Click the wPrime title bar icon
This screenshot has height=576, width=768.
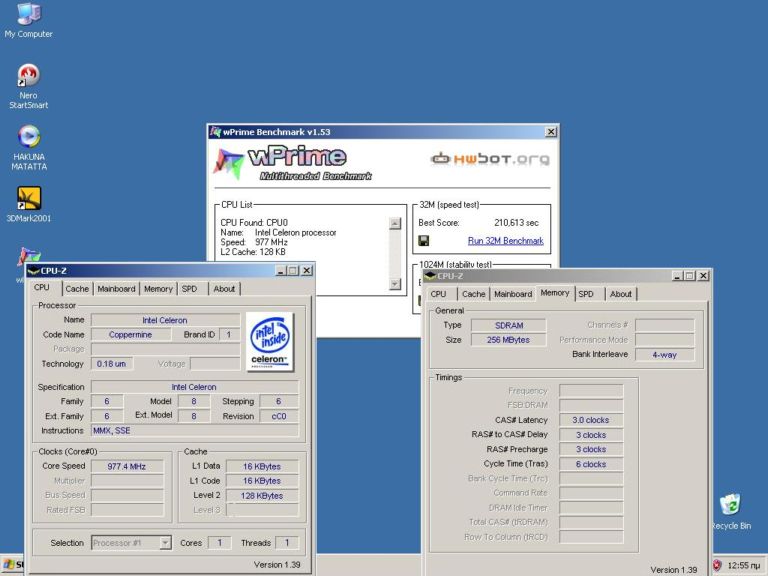pyautogui.click(x=216, y=132)
